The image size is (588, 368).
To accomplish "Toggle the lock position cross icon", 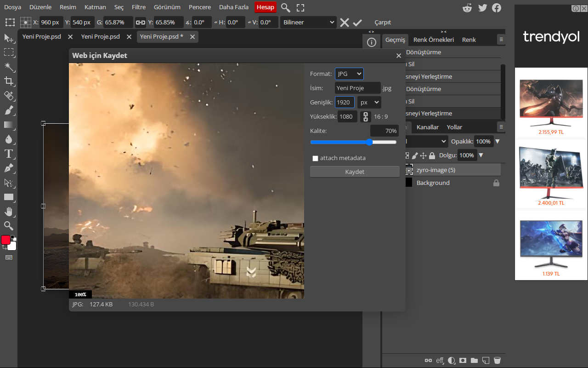I will [424, 155].
